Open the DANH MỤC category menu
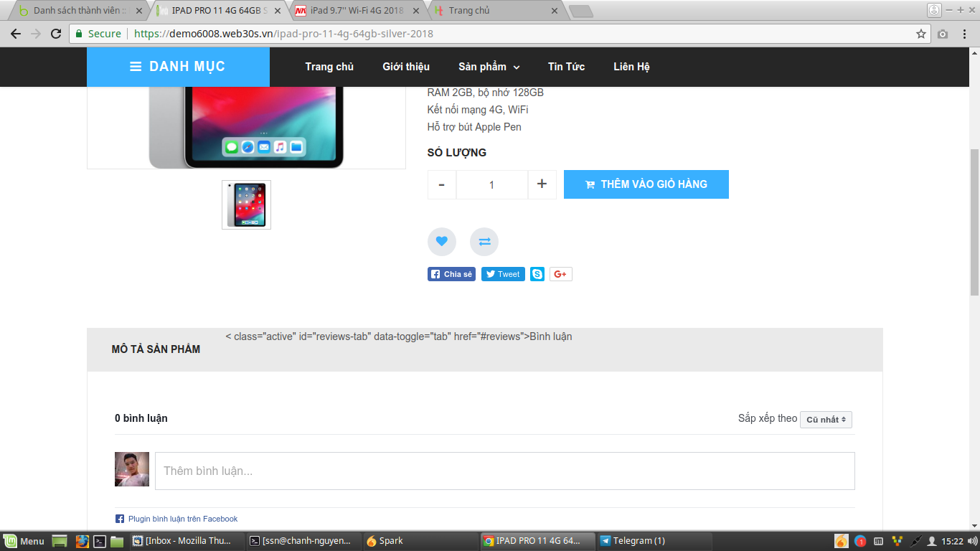This screenshot has width=980, height=551. pos(178,67)
